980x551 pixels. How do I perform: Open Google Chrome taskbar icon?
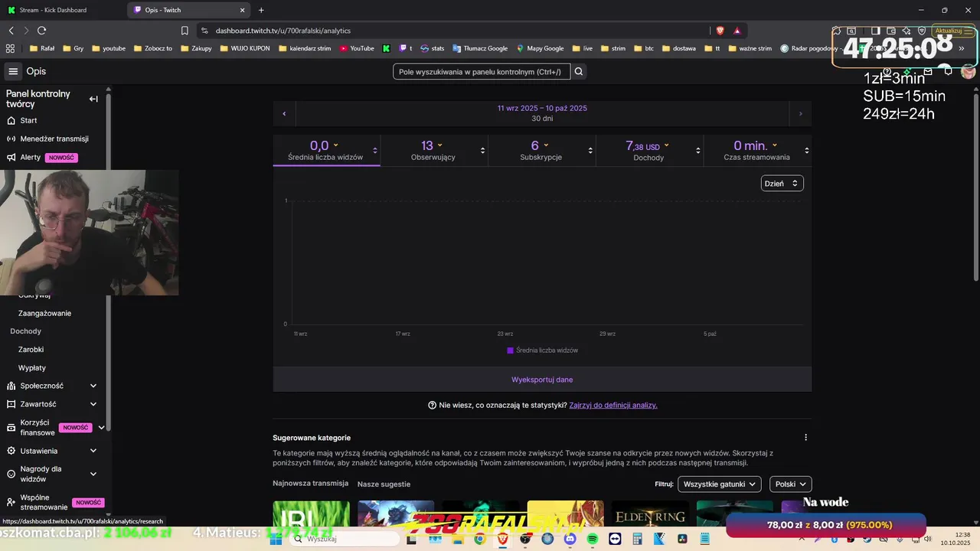coord(479,539)
